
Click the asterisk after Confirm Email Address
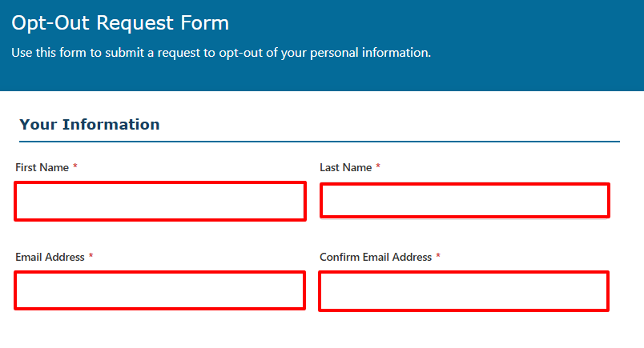pos(438,257)
